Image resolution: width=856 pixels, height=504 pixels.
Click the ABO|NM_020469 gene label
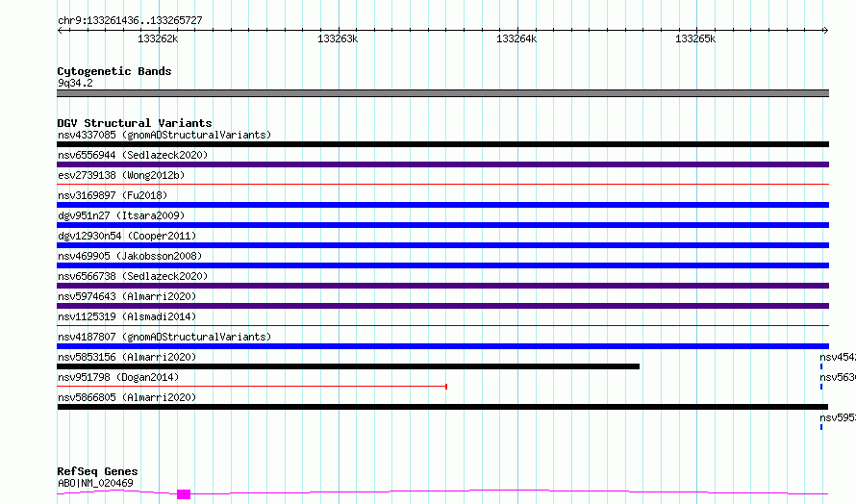coord(95,483)
